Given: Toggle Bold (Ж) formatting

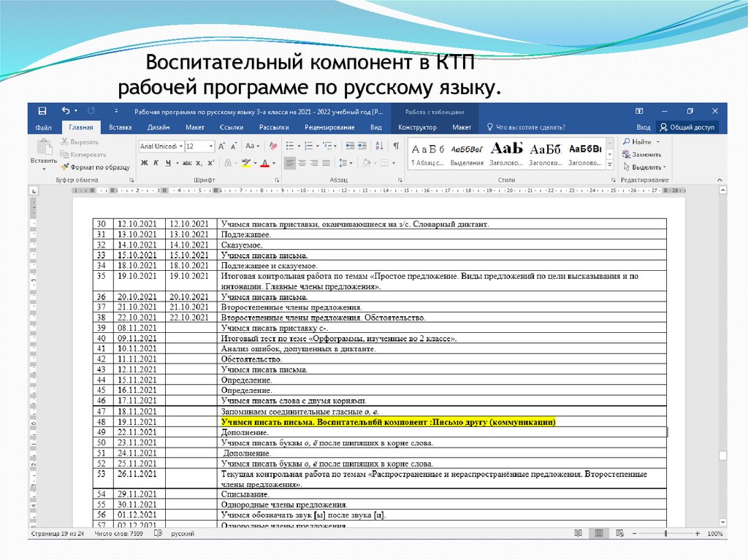Looking at the screenshot, I should pos(144,163).
